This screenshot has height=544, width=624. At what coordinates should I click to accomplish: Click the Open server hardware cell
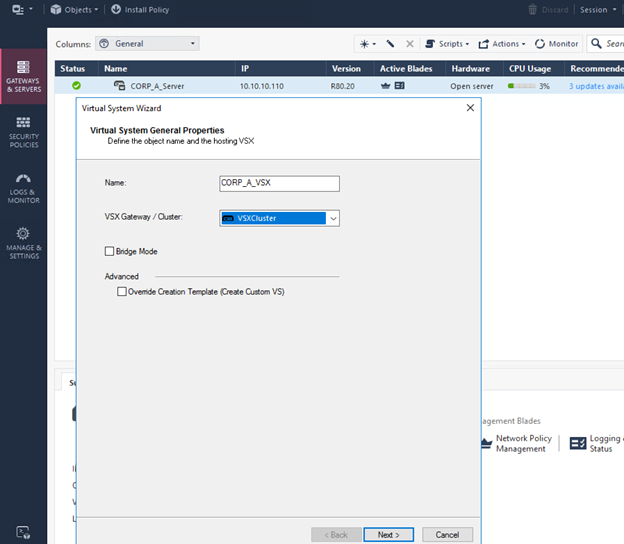click(472, 86)
